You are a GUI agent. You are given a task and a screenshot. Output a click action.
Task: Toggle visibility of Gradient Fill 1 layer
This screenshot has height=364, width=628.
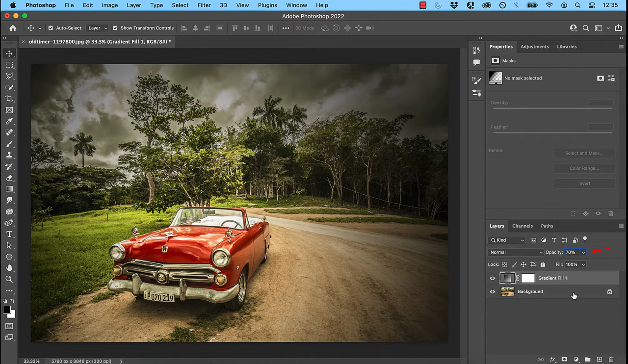(492, 278)
